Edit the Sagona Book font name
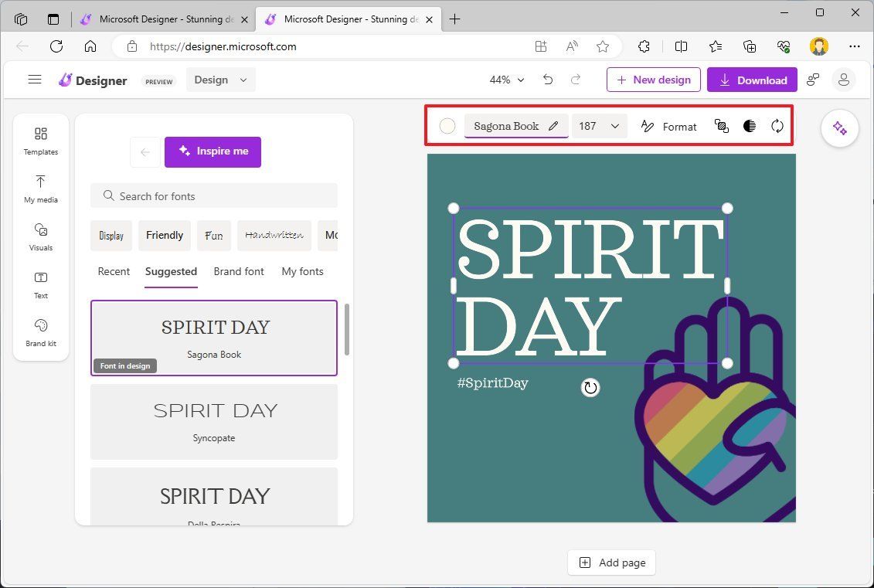 (x=553, y=125)
